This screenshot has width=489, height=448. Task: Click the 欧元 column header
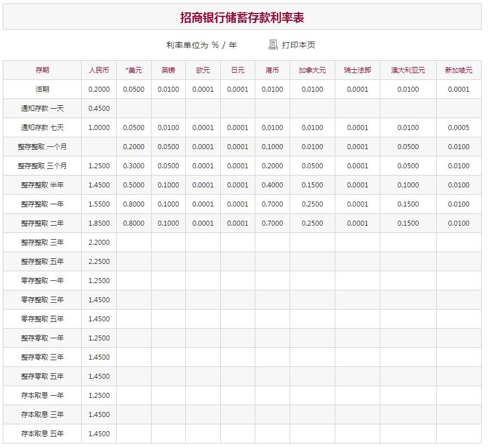point(203,70)
